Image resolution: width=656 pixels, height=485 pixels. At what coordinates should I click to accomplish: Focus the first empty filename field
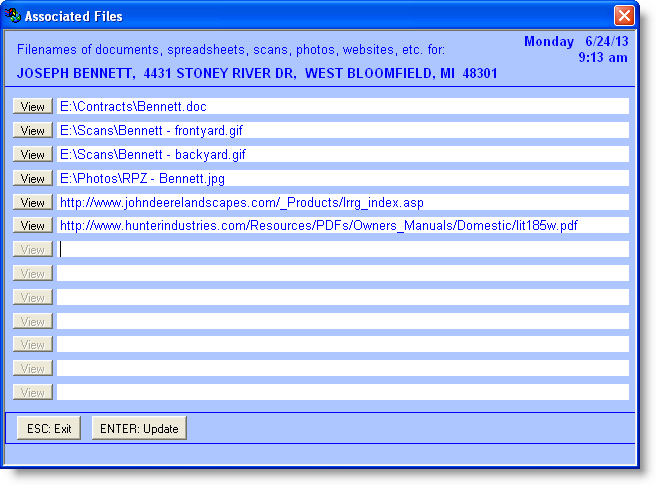(x=342, y=250)
